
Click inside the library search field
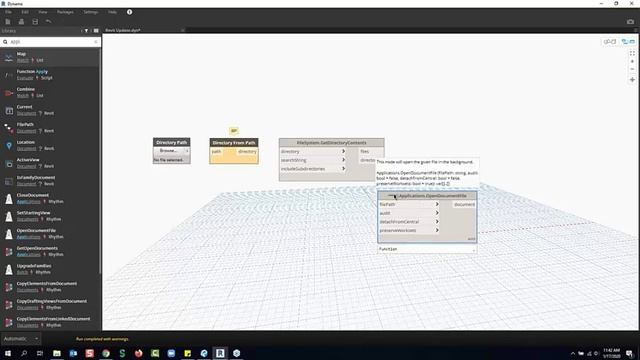point(51,42)
